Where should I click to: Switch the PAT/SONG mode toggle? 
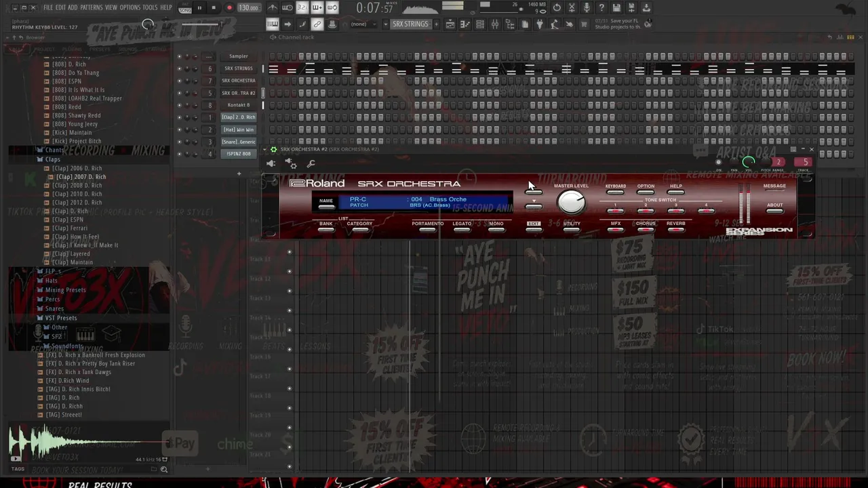coord(185,9)
